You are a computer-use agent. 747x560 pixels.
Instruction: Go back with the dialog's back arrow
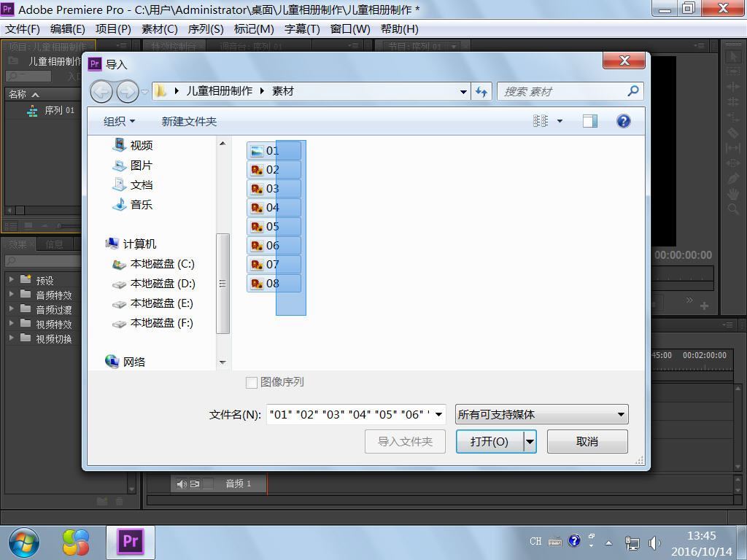click(101, 91)
